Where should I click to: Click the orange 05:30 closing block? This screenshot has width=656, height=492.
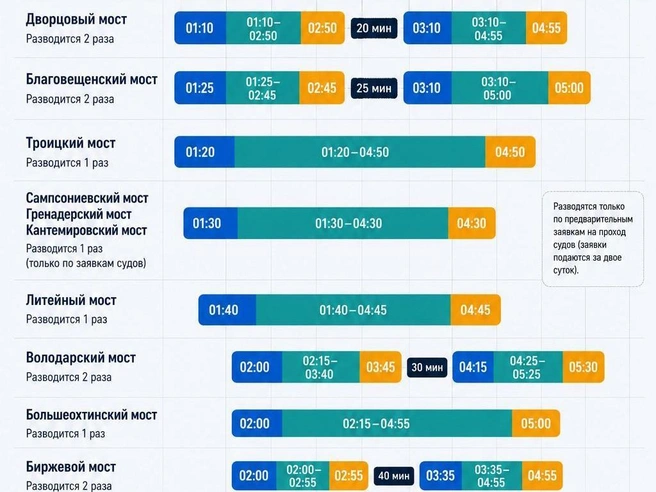point(583,367)
